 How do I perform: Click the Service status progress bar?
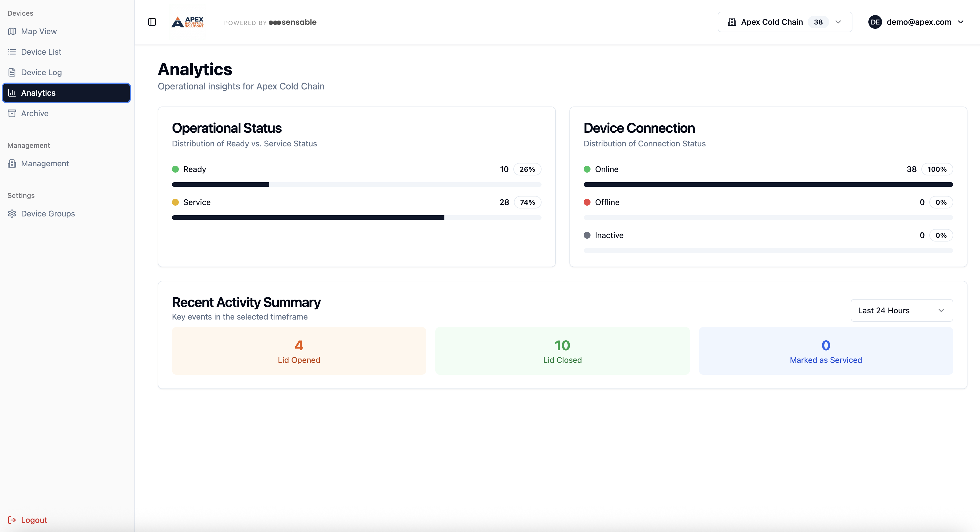356,217
